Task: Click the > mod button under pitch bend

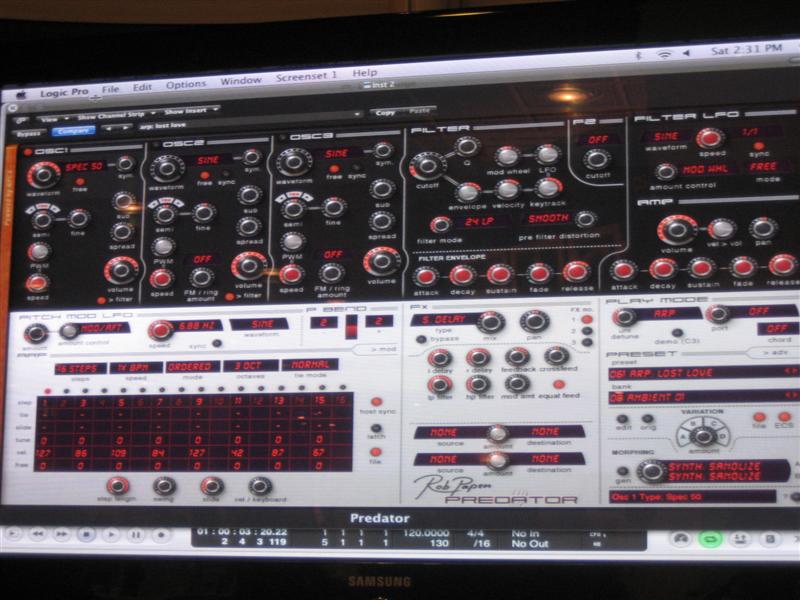Action: tap(378, 349)
